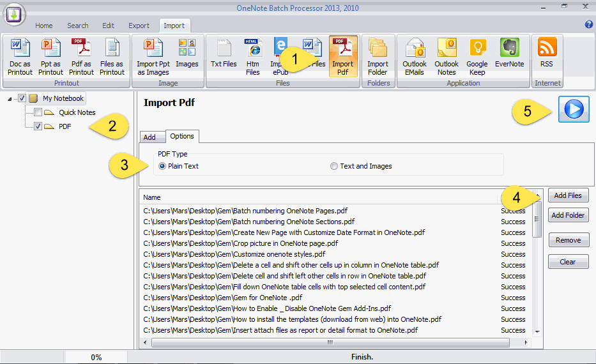Click the horizontal scrollbar thumb
Image resolution: width=596 pixels, height=364 pixels.
click(330, 342)
